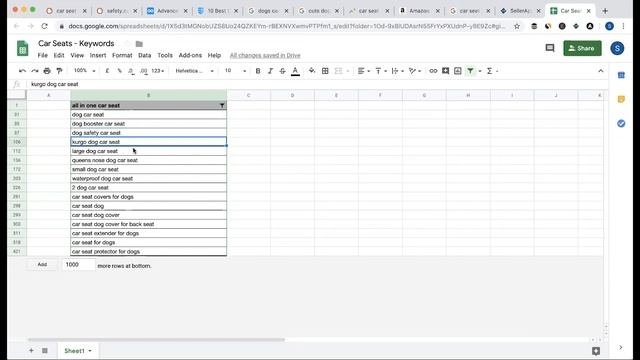Screen dimensions: 640x360
Task: Insert a chart from toolbar
Action: point(458,71)
